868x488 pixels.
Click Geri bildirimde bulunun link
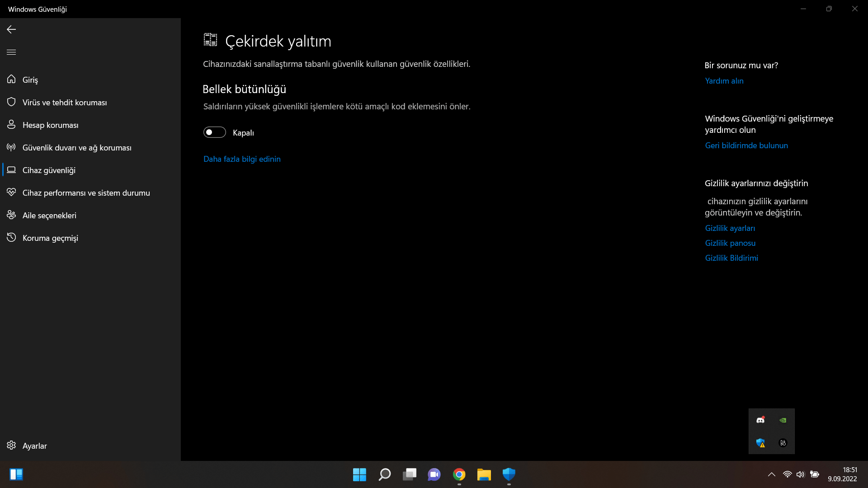(x=746, y=145)
